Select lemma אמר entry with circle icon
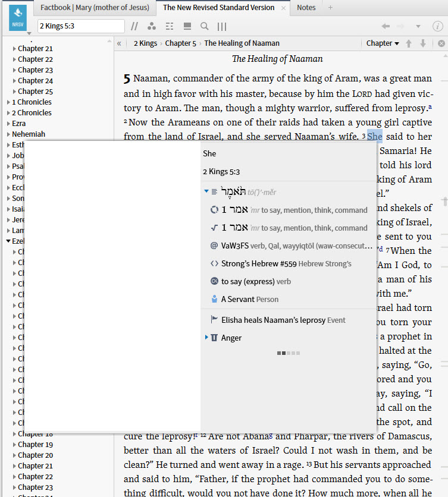 (x=289, y=210)
